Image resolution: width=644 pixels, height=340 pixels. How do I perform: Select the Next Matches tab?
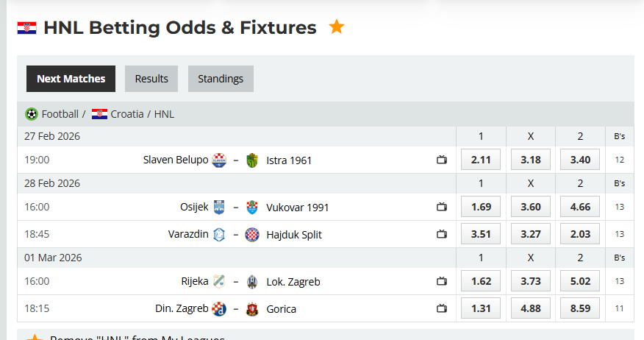point(71,79)
